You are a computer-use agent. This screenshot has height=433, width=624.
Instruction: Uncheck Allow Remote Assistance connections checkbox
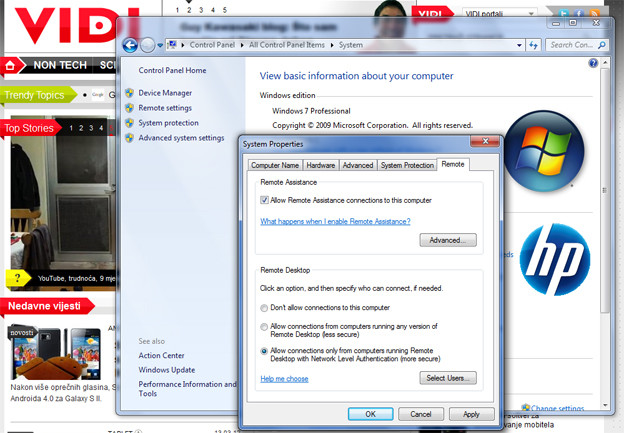coord(264,200)
